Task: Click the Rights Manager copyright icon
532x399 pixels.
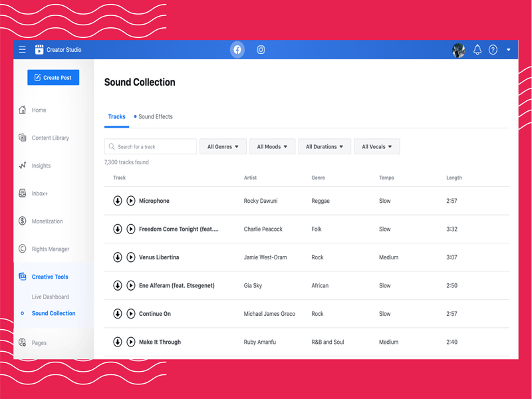Action: 23,249
